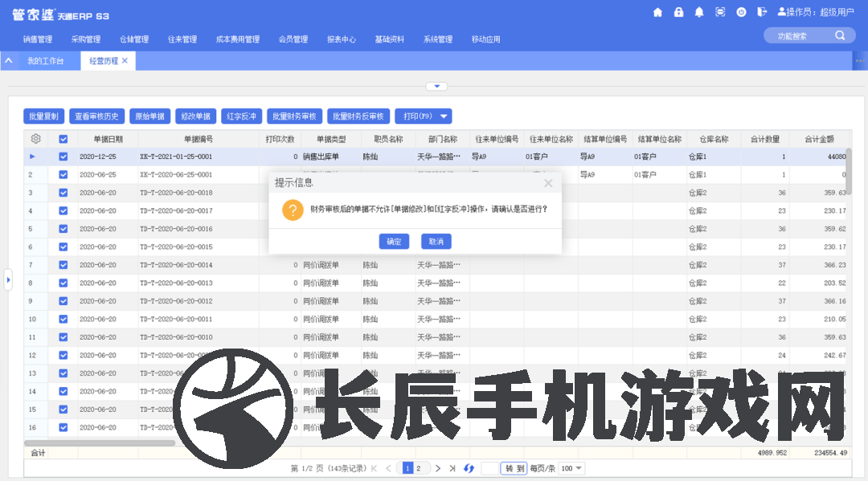This screenshot has height=481, width=868.
Task: Click the page 2 button
Action: point(419,468)
